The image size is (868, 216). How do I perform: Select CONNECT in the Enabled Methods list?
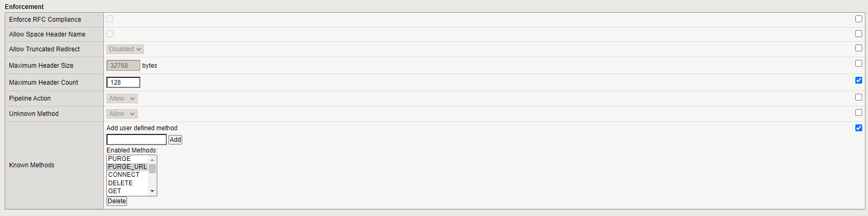(124, 175)
